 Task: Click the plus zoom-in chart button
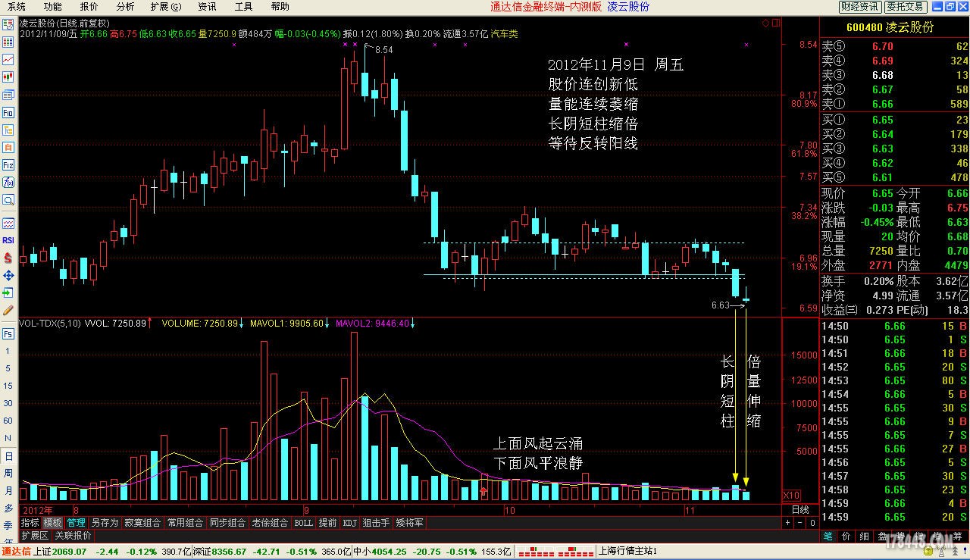pos(788,523)
